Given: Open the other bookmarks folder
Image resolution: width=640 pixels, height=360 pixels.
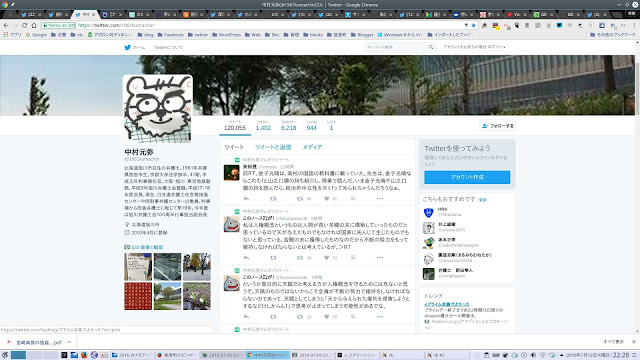Looking at the screenshot, I should [613, 35].
